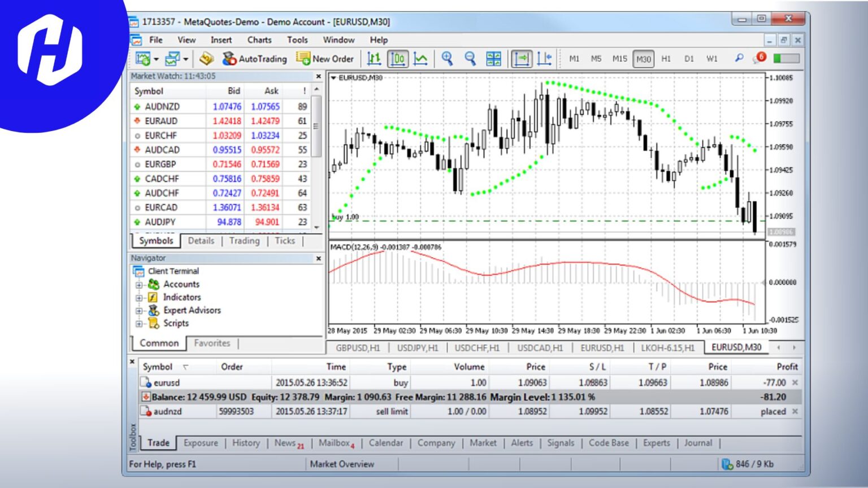Open the symbol search magnifier

point(738,58)
